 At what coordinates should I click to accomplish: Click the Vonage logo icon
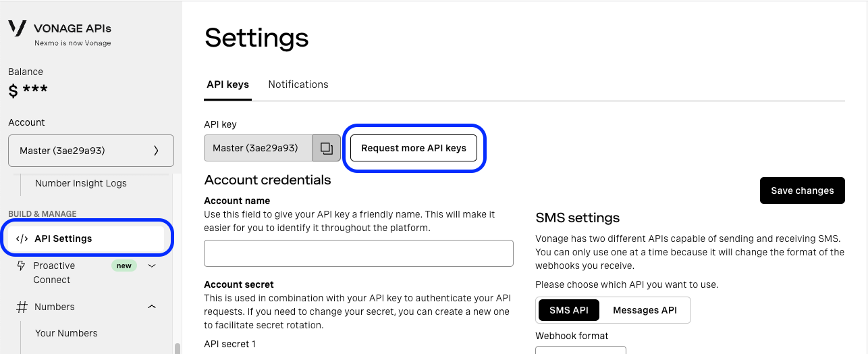coord(18,28)
